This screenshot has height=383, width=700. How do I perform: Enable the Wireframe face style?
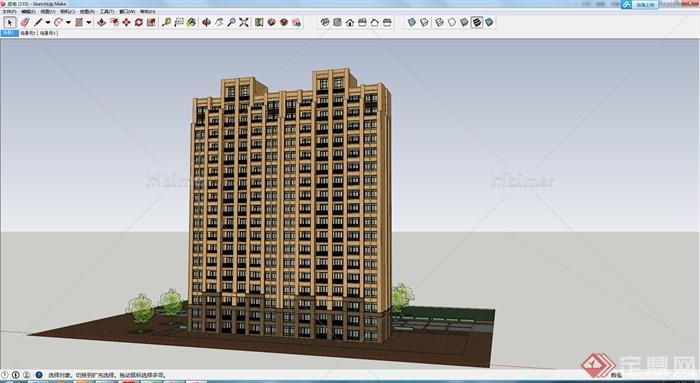(440, 22)
